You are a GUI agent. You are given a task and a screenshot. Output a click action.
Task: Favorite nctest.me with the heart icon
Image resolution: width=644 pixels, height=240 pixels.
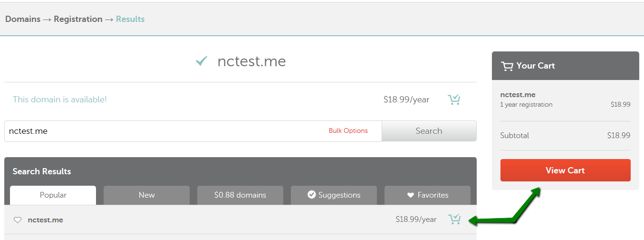[18, 220]
